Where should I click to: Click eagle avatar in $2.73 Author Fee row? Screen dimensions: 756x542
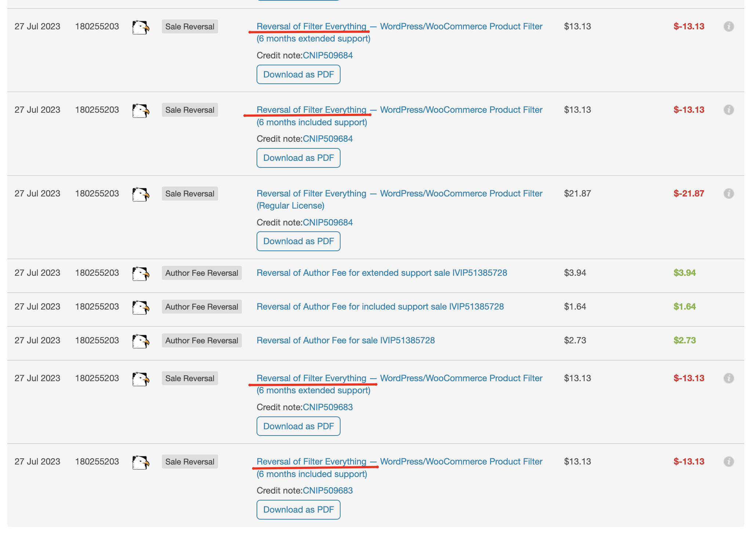(141, 342)
